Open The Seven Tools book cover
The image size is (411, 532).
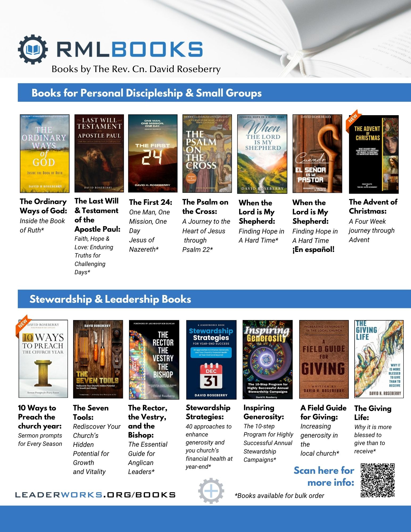coord(98,359)
